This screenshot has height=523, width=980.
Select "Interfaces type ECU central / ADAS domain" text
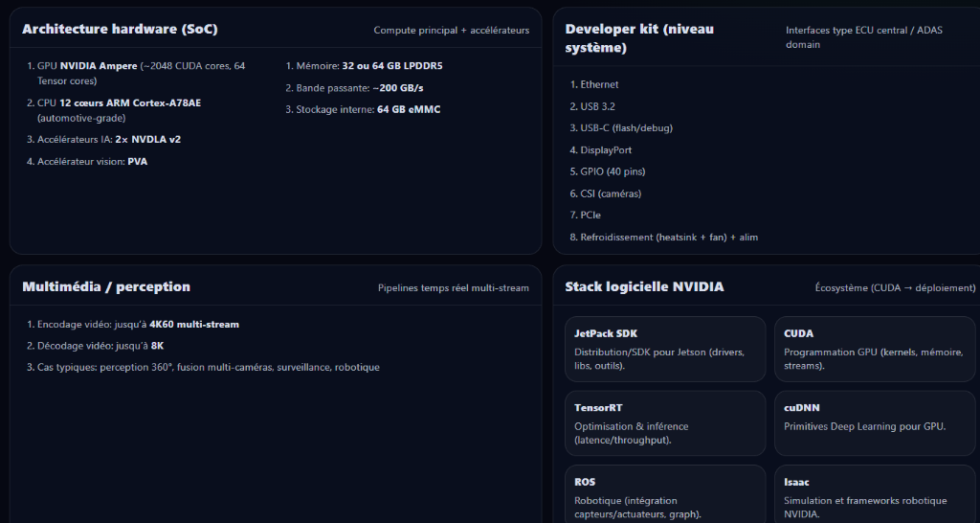(864, 37)
